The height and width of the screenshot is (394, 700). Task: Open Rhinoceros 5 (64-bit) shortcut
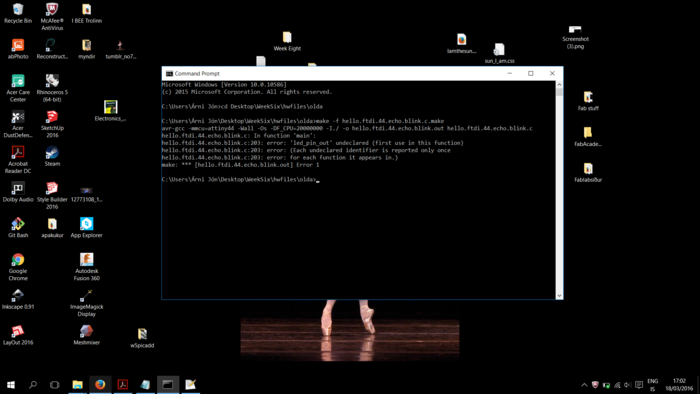pos(52,88)
